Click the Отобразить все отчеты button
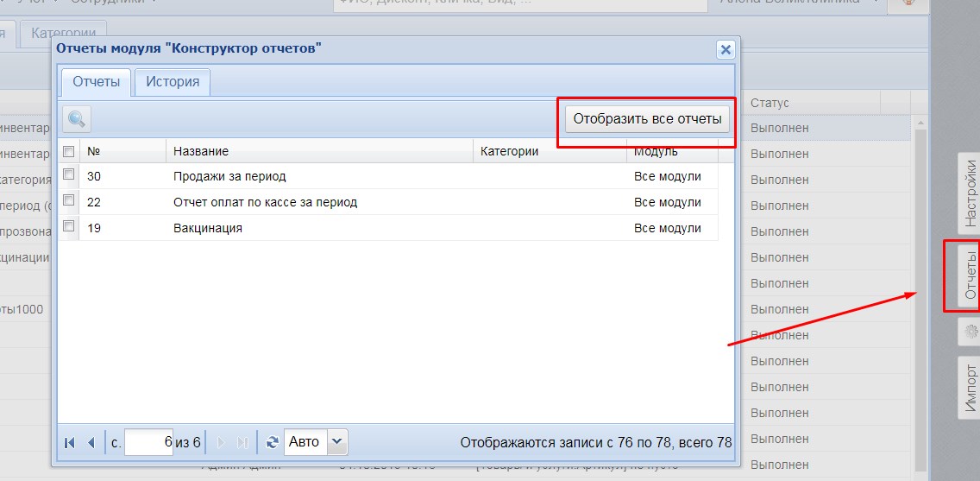The height and width of the screenshot is (481, 980). (x=648, y=119)
